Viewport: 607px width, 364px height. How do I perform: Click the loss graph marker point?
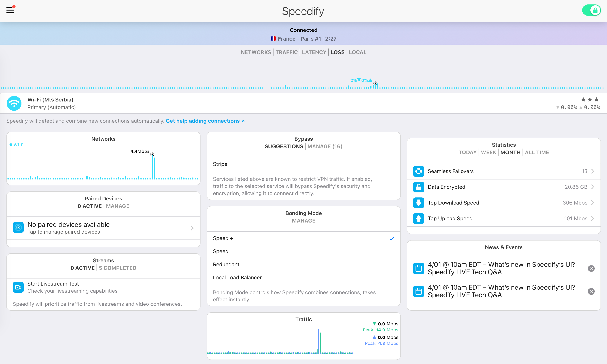click(375, 84)
